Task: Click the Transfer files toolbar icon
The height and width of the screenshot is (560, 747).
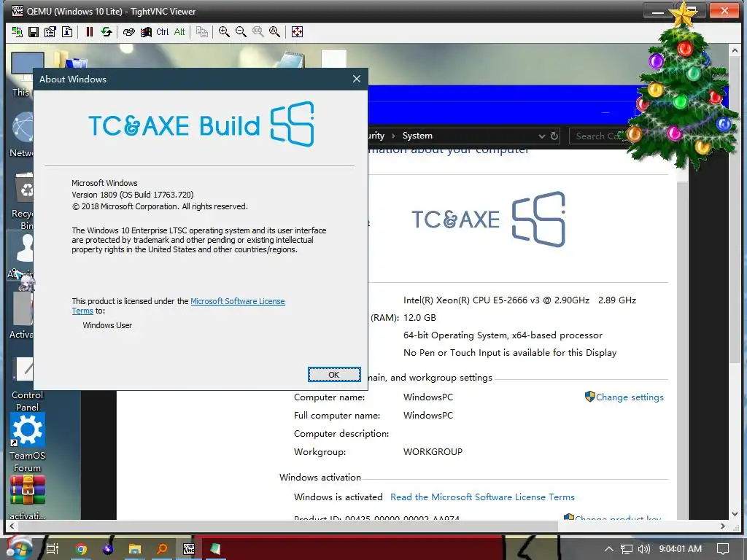Action: [202, 32]
